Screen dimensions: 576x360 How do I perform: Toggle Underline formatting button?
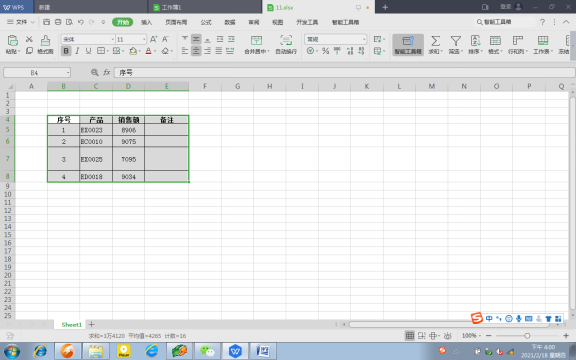(x=89, y=51)
